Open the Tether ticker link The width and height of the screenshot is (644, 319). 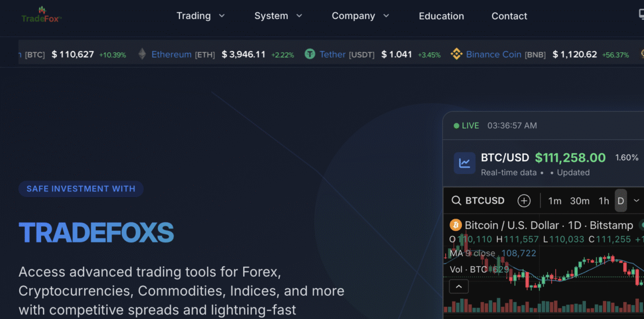tap(332, 54)
